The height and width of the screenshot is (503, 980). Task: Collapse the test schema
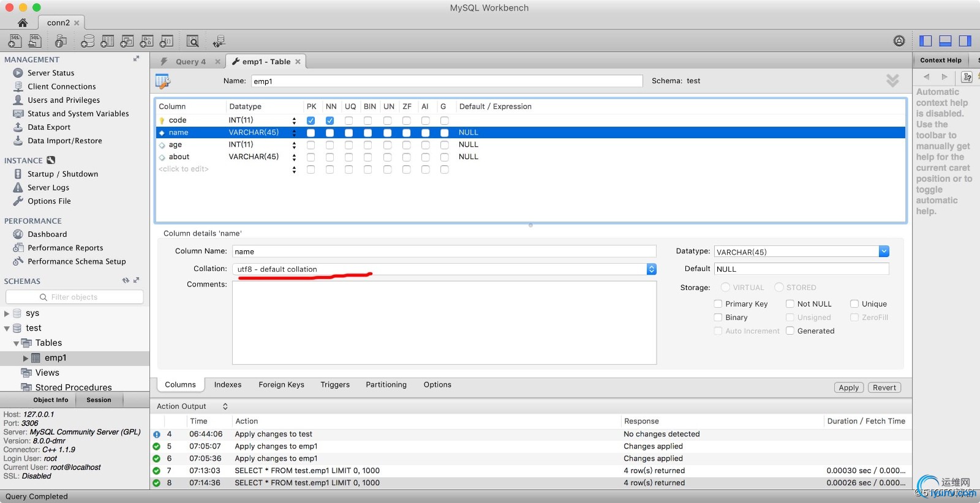[x=7, y=329]
